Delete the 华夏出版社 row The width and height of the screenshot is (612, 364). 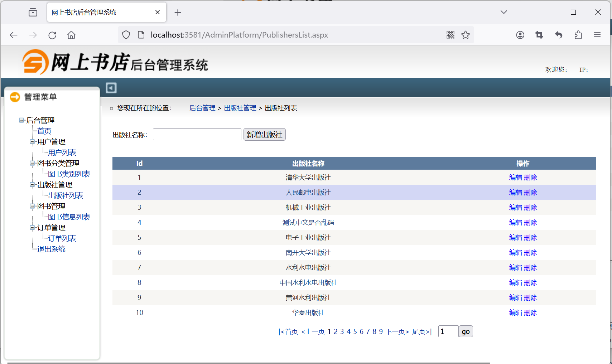530,313
